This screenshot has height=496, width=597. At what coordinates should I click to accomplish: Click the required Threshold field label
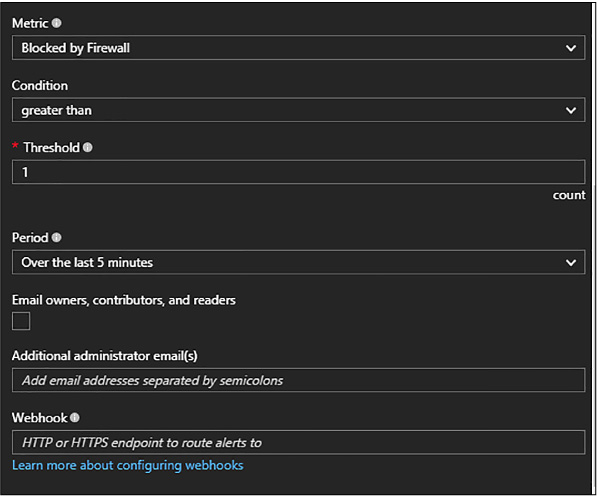(51, 147)
